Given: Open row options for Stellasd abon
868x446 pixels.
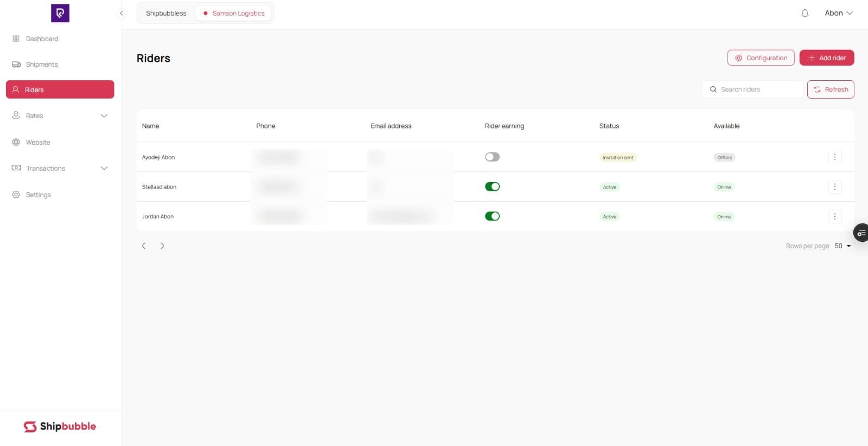Looking at the screenshot, I should click(835, 187).
